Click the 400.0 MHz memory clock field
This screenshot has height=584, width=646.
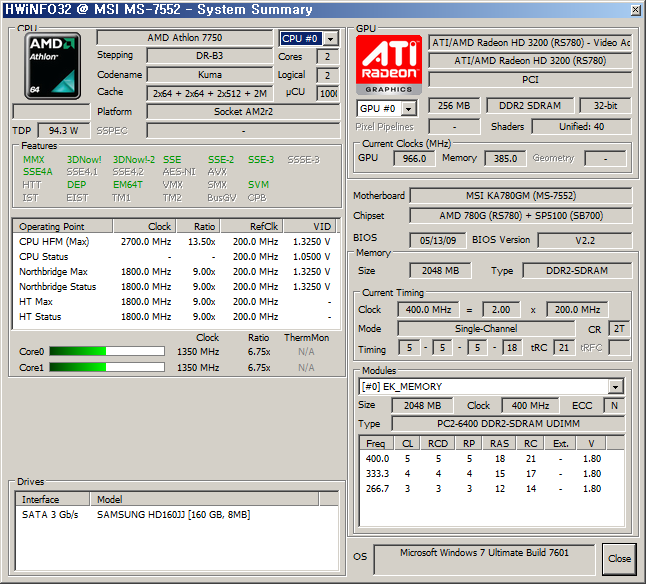point(428,310)
